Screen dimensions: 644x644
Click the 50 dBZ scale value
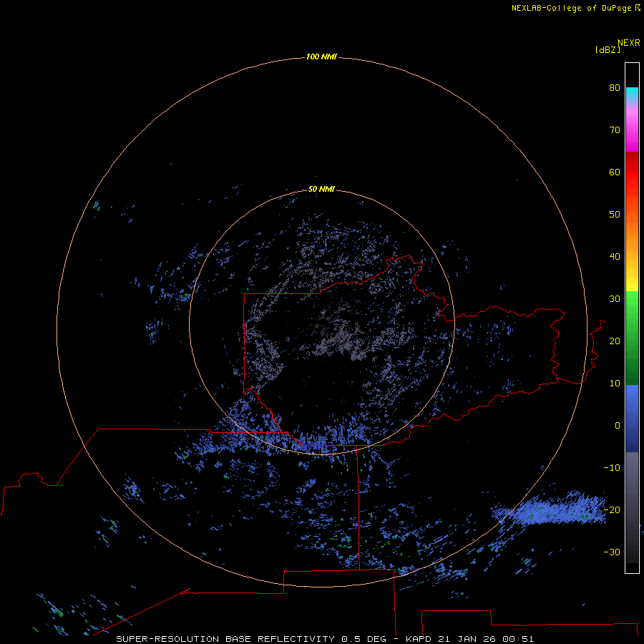(x=615, y=215)
